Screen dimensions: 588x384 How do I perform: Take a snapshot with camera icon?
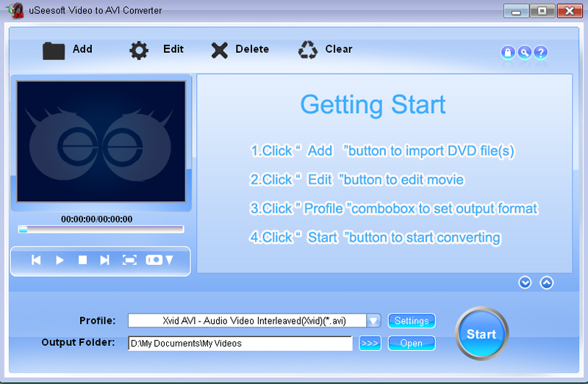pyautogui.click(x=154, y=260)
